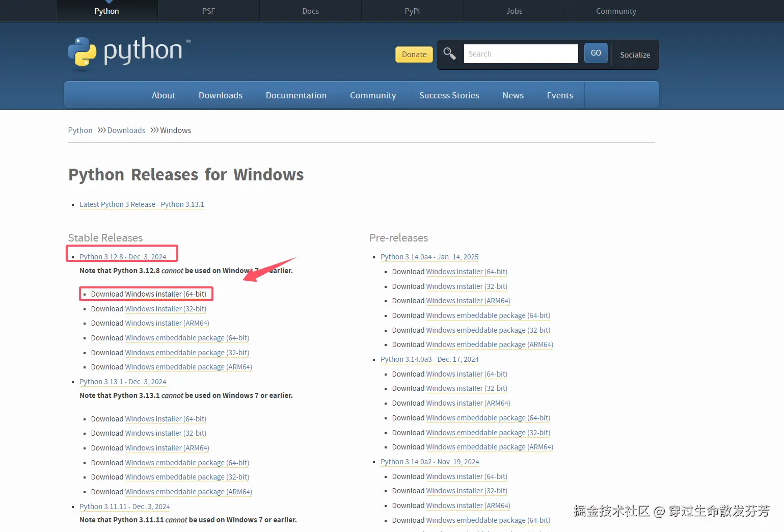Screen dimensions: 784x532
Task: Open Python 3.14.0a2 - Nov. 19, 2024 pre-release
Action: 430,462
